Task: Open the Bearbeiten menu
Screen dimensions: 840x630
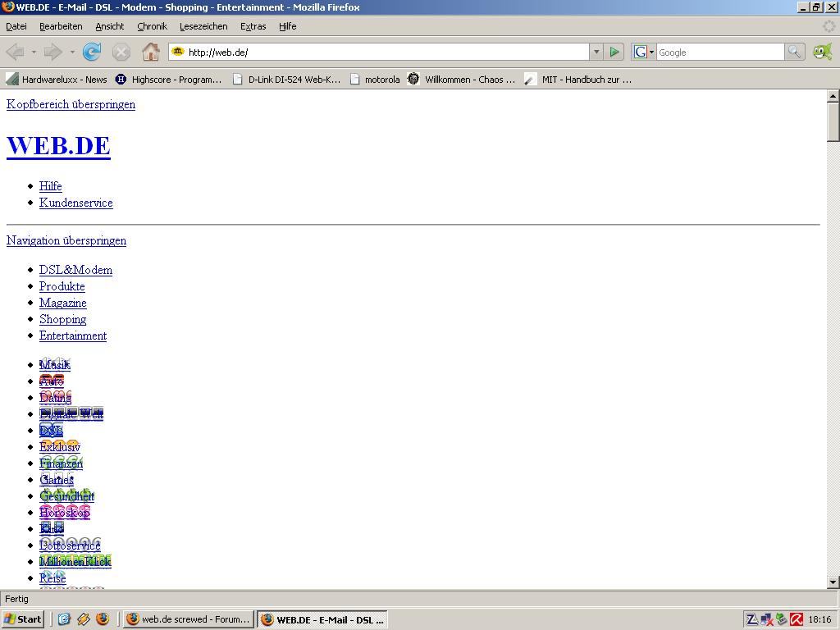Action: click(x=61, y=26)
